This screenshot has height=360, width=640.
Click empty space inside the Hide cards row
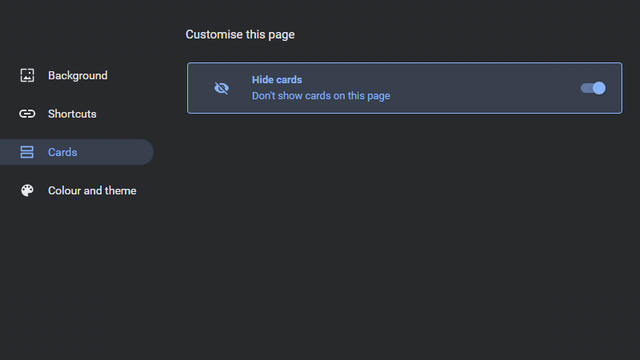coord(482,88)
